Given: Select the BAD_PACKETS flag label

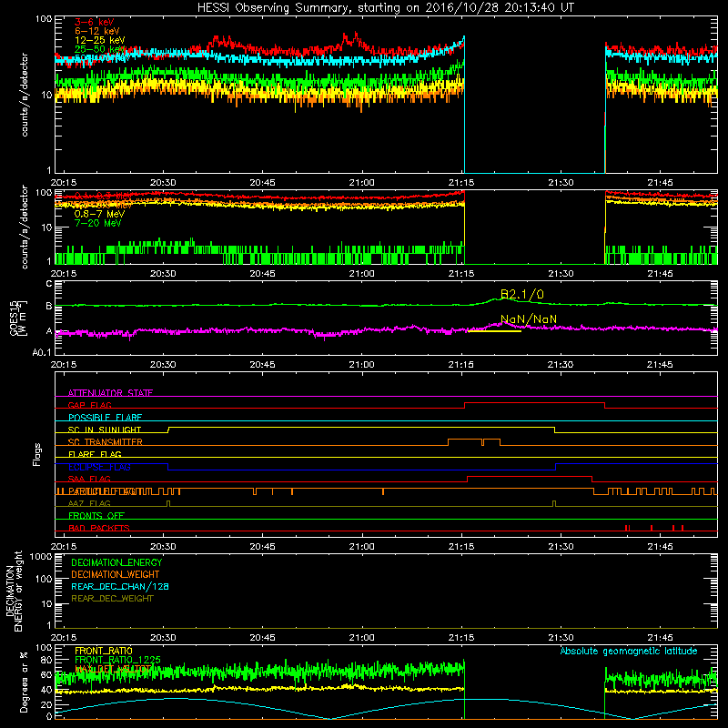Looking at the screenshot, I should click(x=99, y=528).
